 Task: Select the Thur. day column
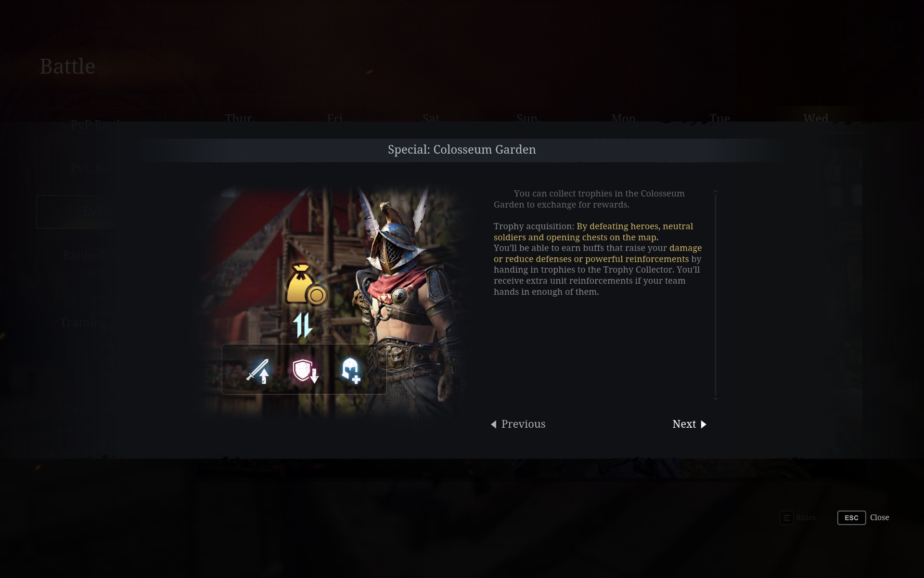pyautogui.click(x=239, y=118)
